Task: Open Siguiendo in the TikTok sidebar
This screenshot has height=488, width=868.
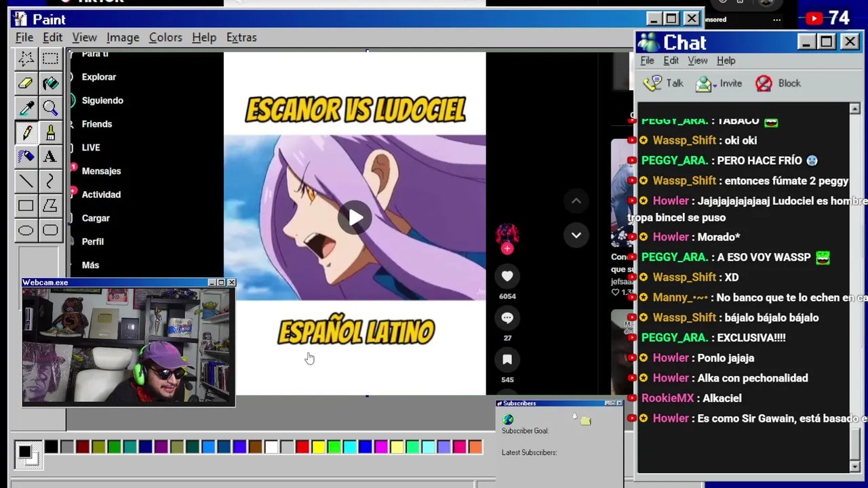Action: pos(102,100)
